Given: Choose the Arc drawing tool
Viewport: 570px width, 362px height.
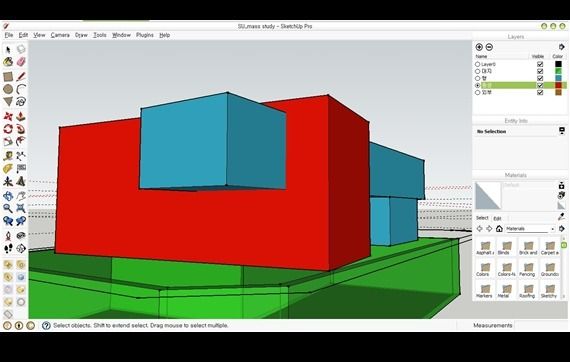Looking at the screenshot, I should click(21, 89).
